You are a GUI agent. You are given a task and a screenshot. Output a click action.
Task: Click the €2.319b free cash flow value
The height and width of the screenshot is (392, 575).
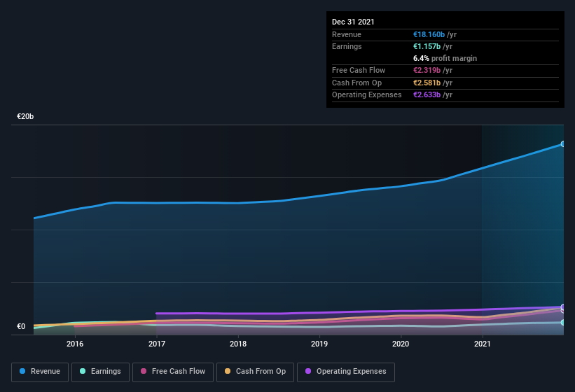(x=427, y=70)
